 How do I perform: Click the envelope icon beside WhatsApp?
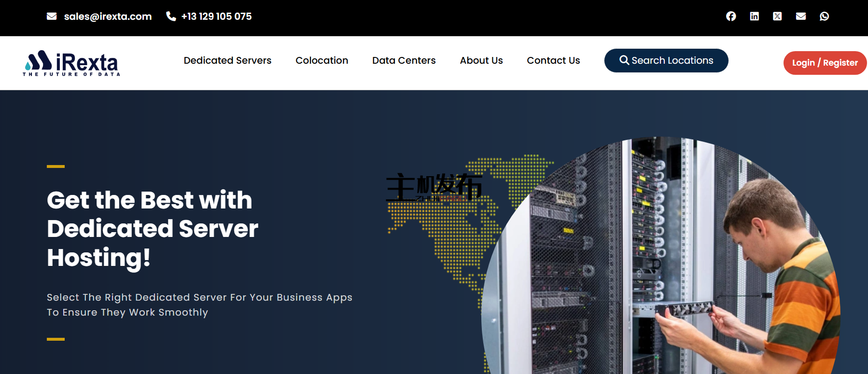pyautogui.click(x=801, y=16)
